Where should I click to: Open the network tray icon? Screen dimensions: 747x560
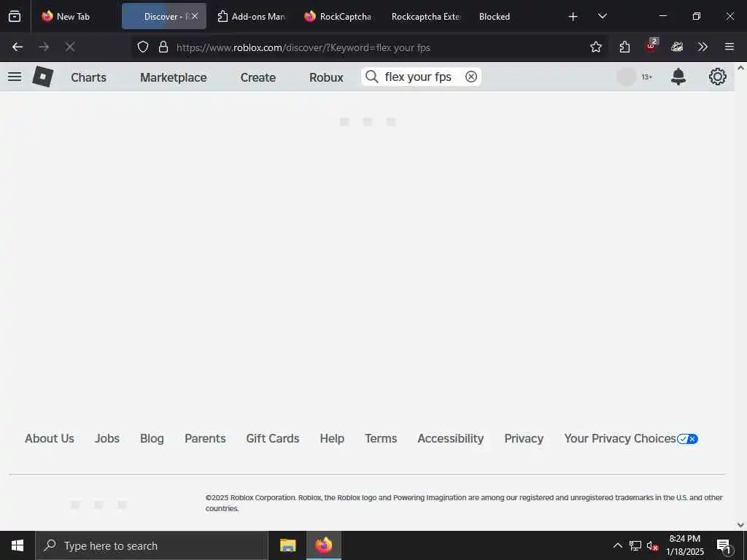click(x=635, y=545)
